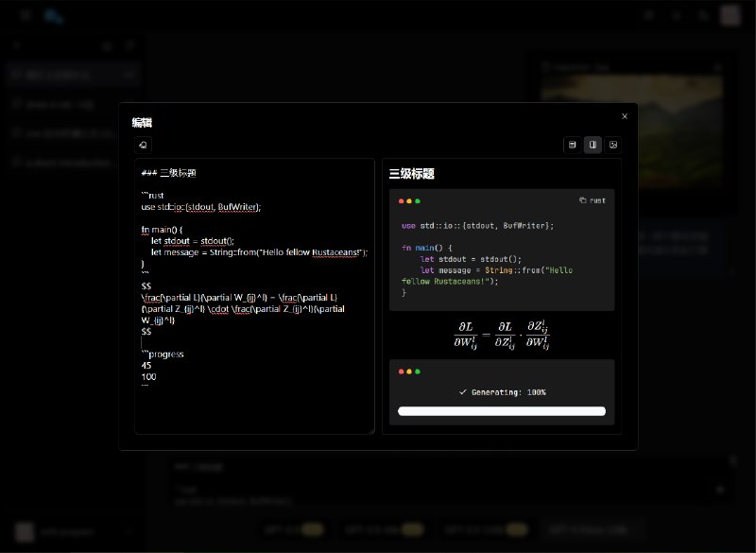Click the red traffic-light dot on the code block
Viewport: 756px width, 553px height.
point(401,200)
